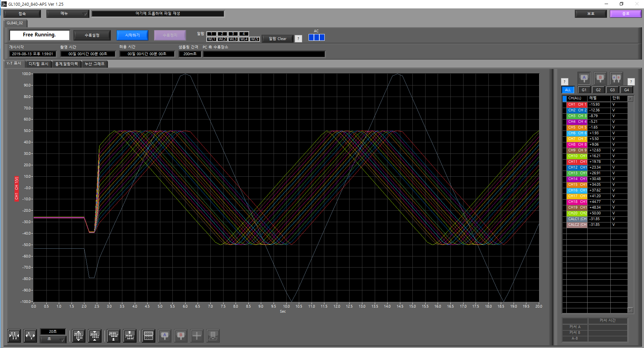This screenshot has height=348, width=644.
Task: Click the 알람 Clear button
Action: (x=277, y=39)
